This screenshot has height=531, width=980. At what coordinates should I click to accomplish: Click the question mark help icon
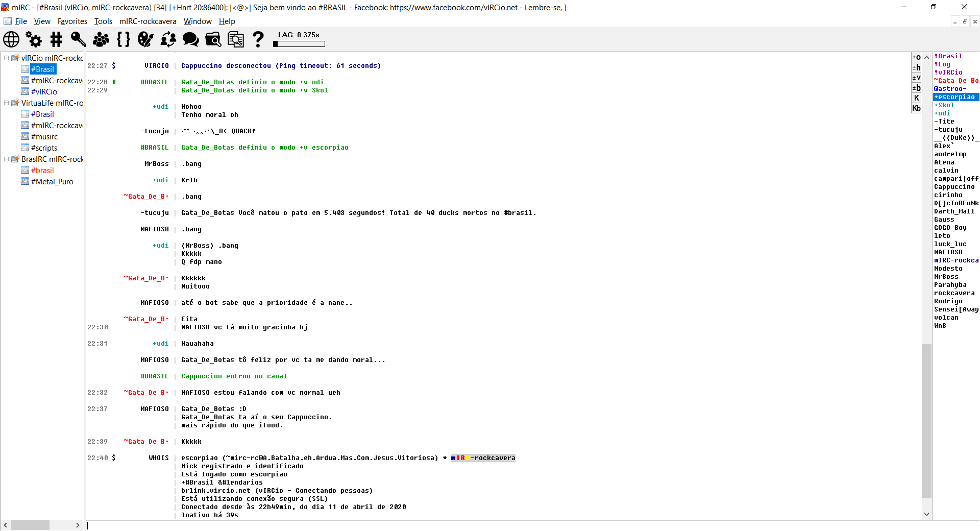[258, 39]
